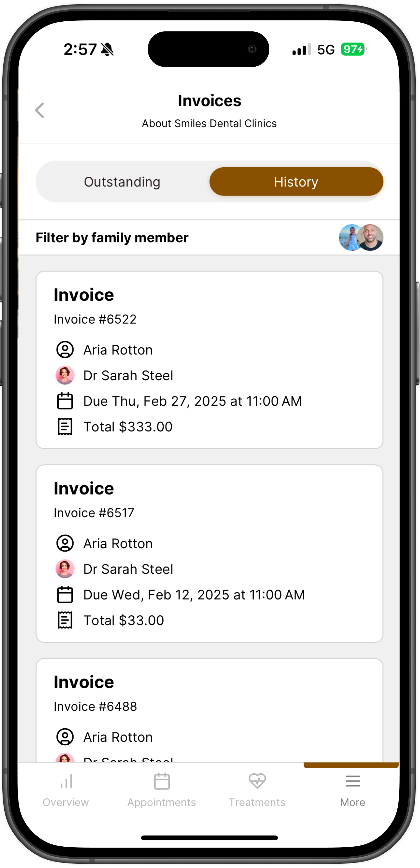Select the bald man's family member avatar

pos(371,238)
